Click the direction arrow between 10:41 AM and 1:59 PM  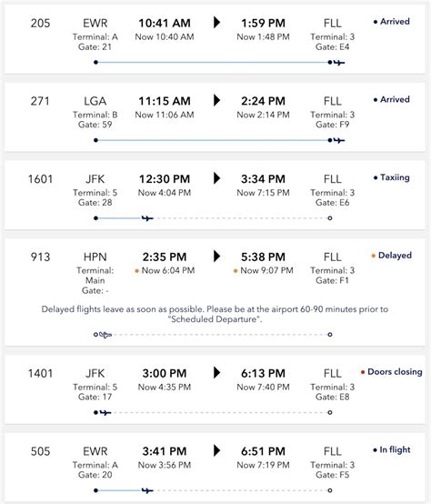coord(217,23)
